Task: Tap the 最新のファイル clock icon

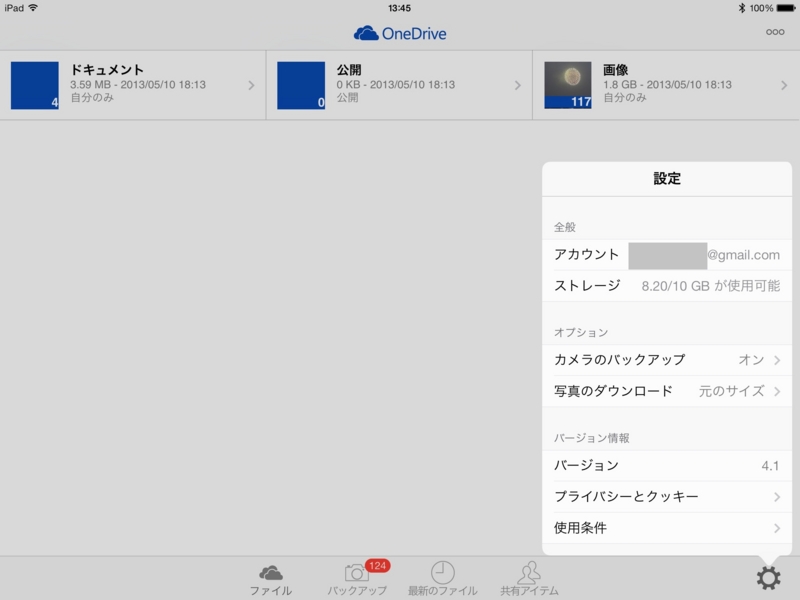Action: tap(441, 573)
